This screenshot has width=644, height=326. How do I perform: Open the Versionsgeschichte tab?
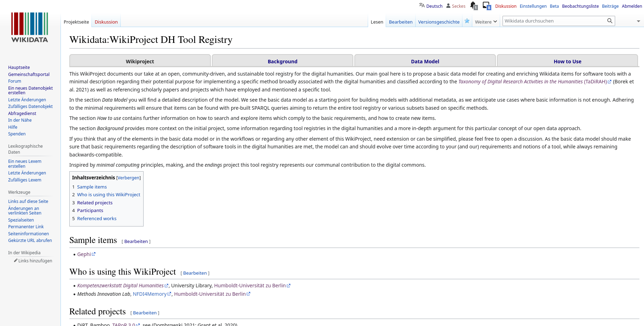[438, 21]
